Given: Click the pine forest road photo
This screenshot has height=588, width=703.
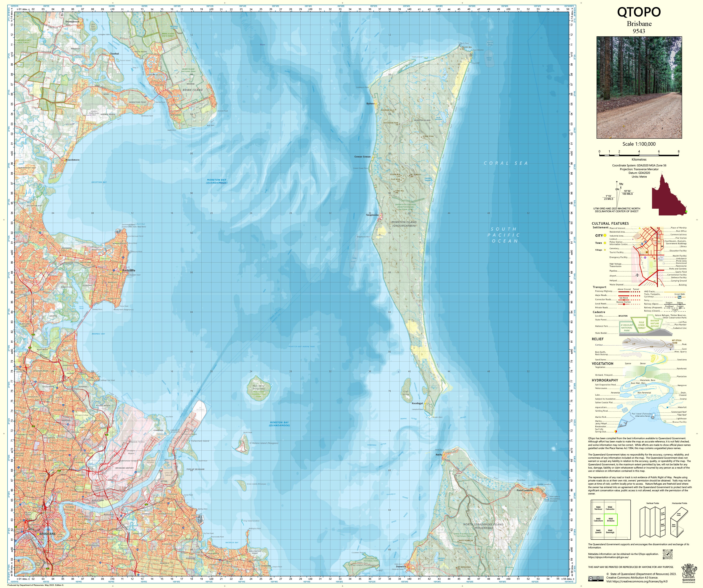Looking at the screenshot, I should pyautogui.click(x=639, y=87).
